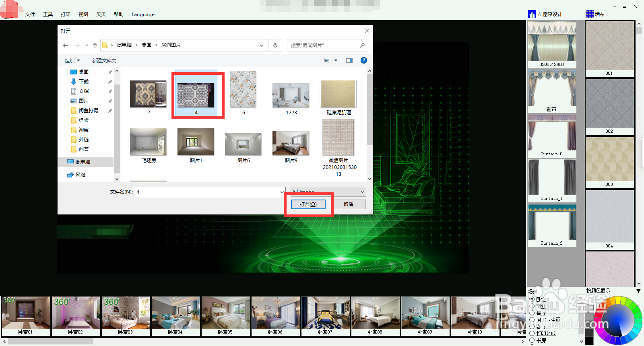The height and width of the screenshot is (346, 644).
Task: Go up one folder level
Action: coord(95,45)
